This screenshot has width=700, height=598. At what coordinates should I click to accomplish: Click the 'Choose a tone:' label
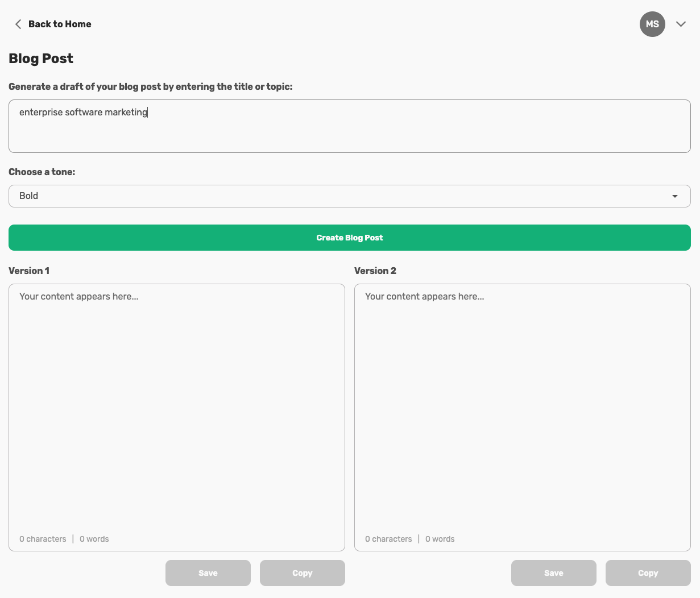click(x=42, y=172)
